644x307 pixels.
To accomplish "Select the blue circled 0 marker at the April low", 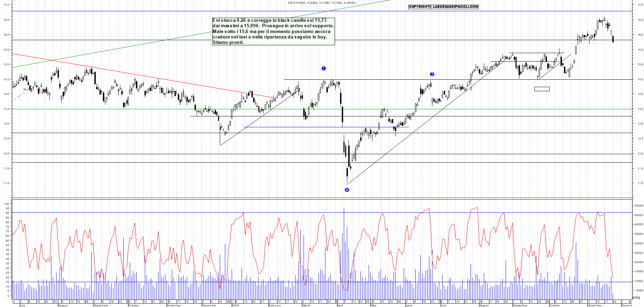I will point(347,191).
